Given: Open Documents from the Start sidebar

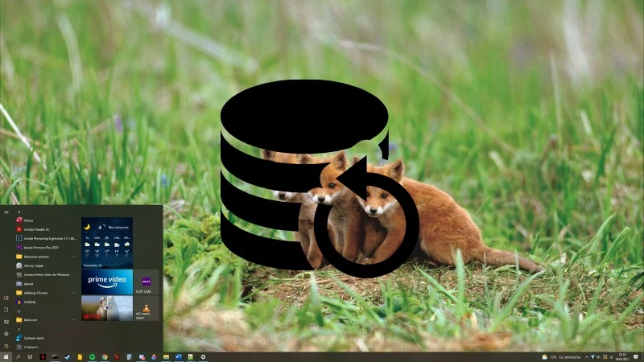Looking at the screenshot, I should pyautogui.click(x=6, y=310).
